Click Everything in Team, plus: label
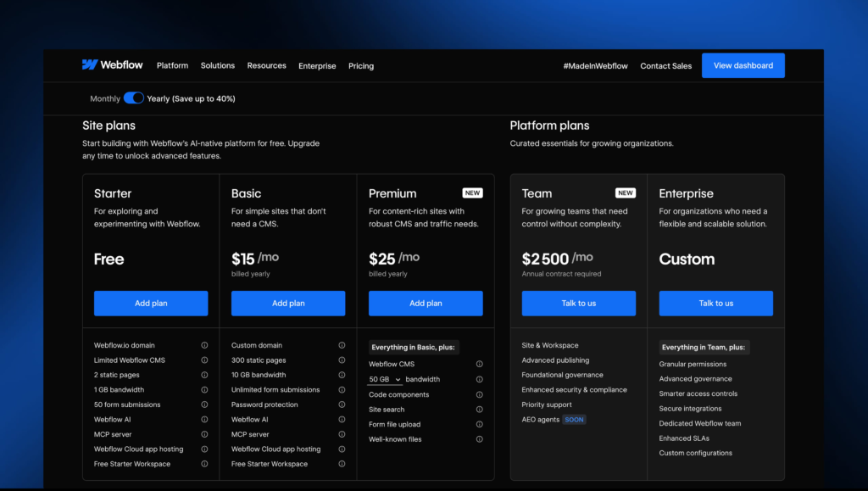 coord(704,347)
